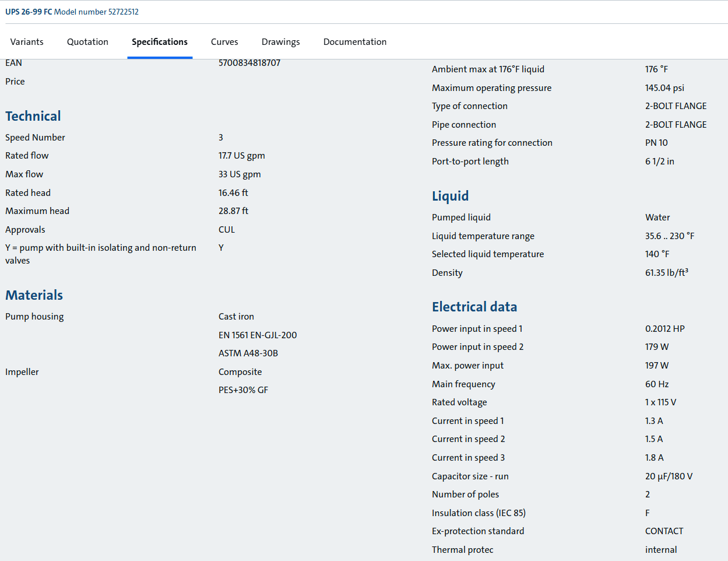Click the Type of connection label
Viewport: 728px width, 561px height.
470,106
